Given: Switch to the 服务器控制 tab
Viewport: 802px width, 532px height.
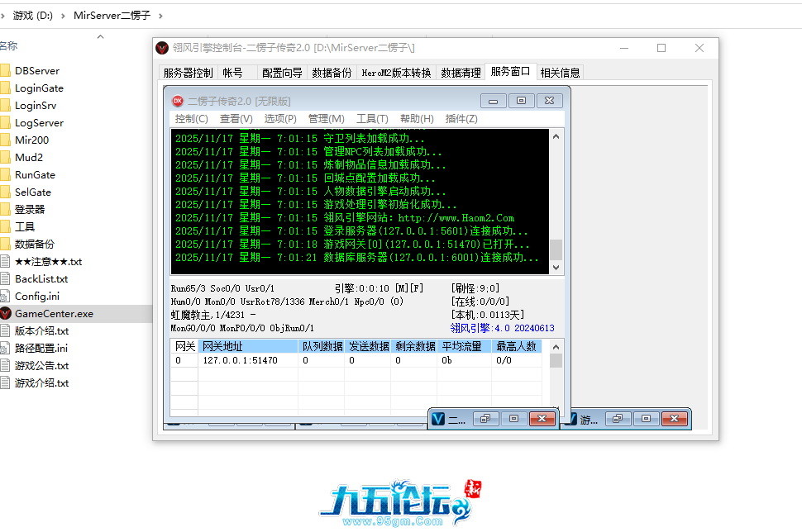Looking at the screenshot, I should [188, 73].
